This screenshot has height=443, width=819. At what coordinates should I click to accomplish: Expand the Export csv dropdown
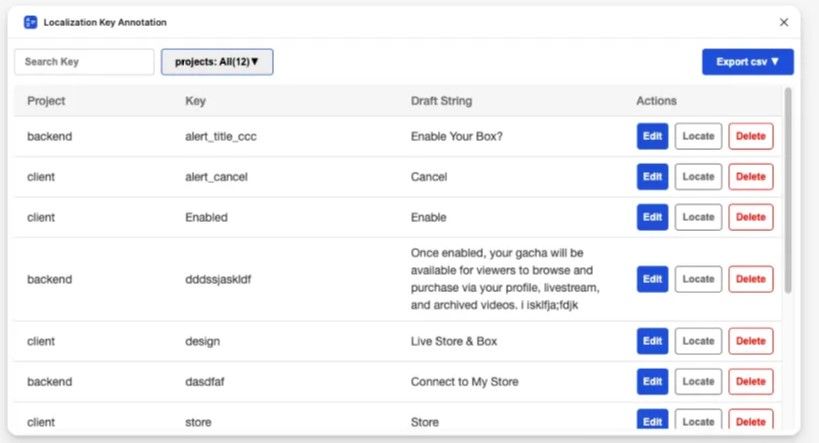tap(747, 62)
